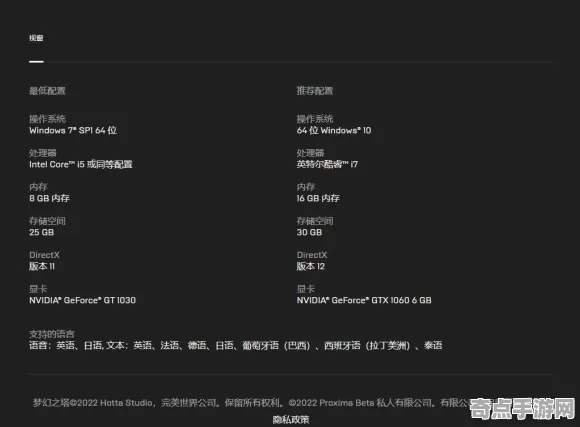Click the NVIDIA GeForce GT 1030 text
The image size is (580, 427).
[x=82, y=300]
